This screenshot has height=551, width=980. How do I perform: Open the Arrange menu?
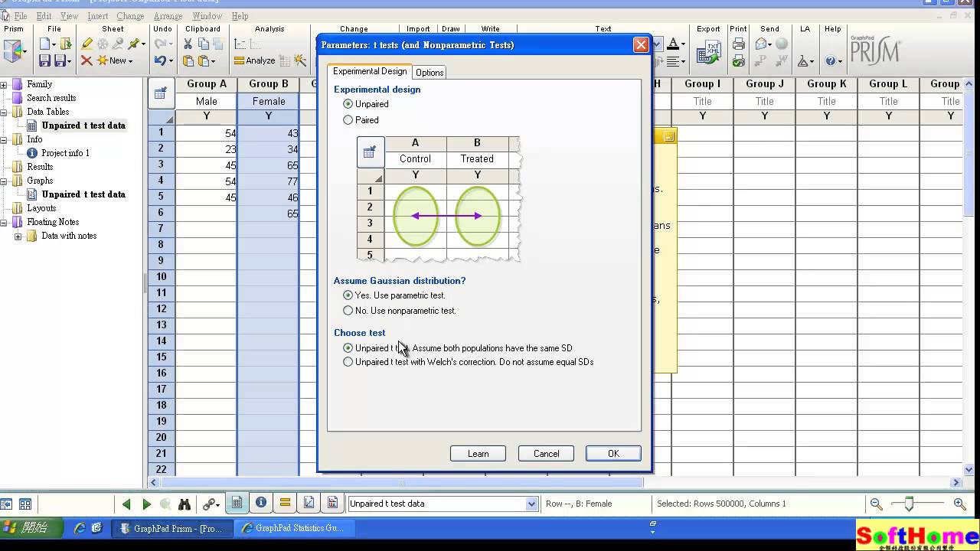point(168,16)
